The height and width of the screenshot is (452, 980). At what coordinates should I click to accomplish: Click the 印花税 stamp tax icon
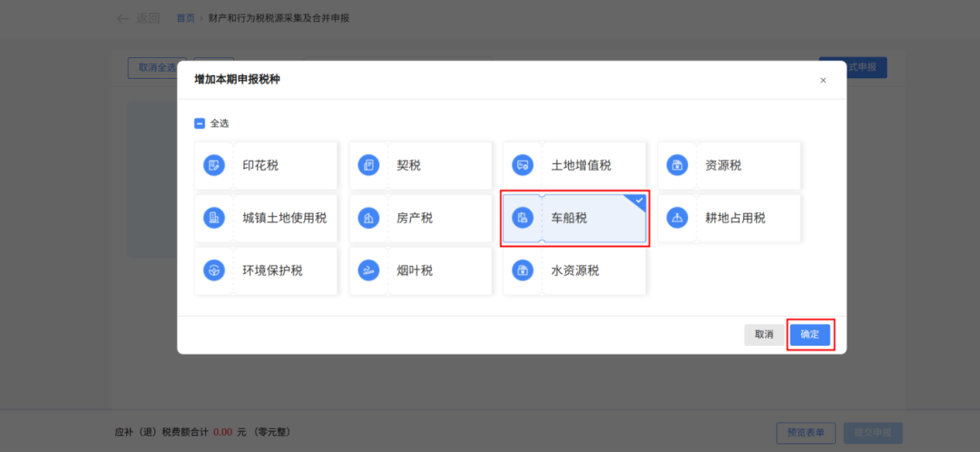214,166
